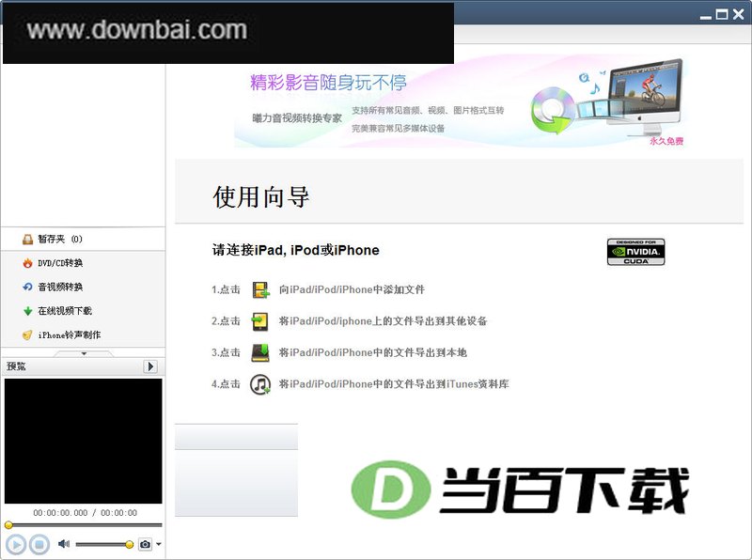The height and width of the screenshot is (560, 752).
Task: Click 将iPad/iPod/iPhone中的文件导出到iTunes资料库 text
Action: (x=394, y=384)
